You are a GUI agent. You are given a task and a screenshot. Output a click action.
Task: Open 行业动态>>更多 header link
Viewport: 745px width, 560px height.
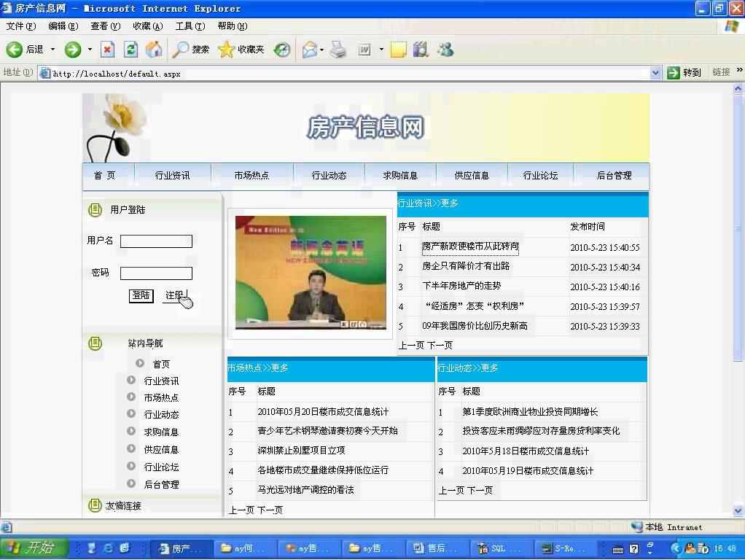(x=467, y=368)
